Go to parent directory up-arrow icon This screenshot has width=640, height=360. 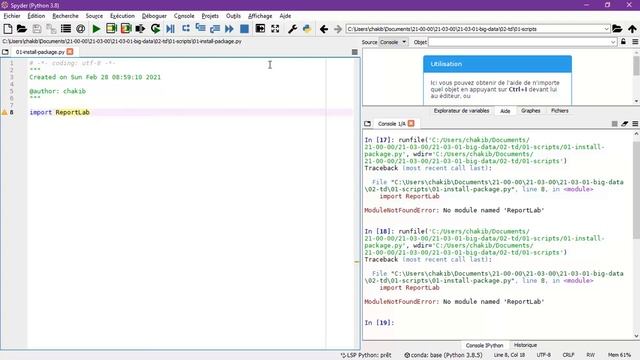point(632,29)
